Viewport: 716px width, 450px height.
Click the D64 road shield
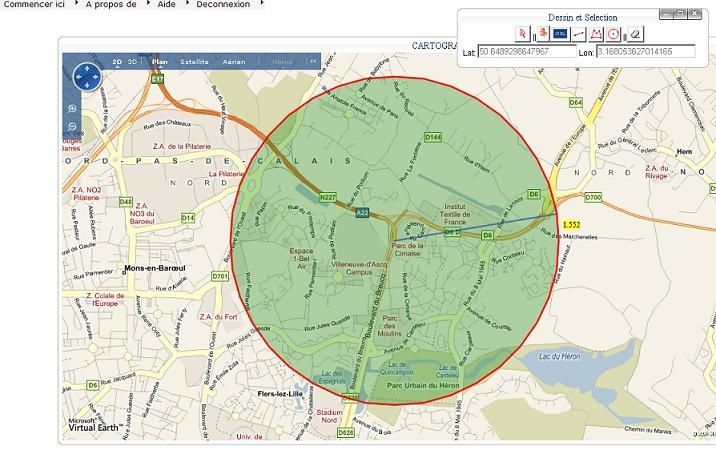576,103
